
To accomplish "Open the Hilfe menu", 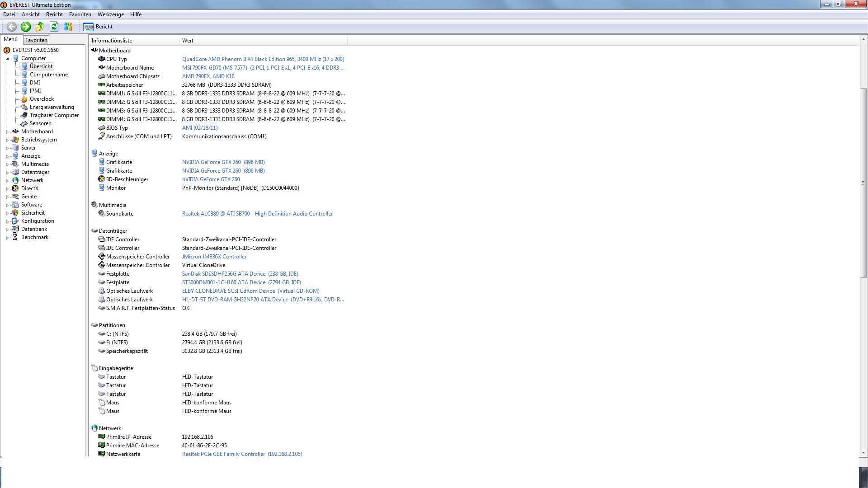I will pos(136,14).
